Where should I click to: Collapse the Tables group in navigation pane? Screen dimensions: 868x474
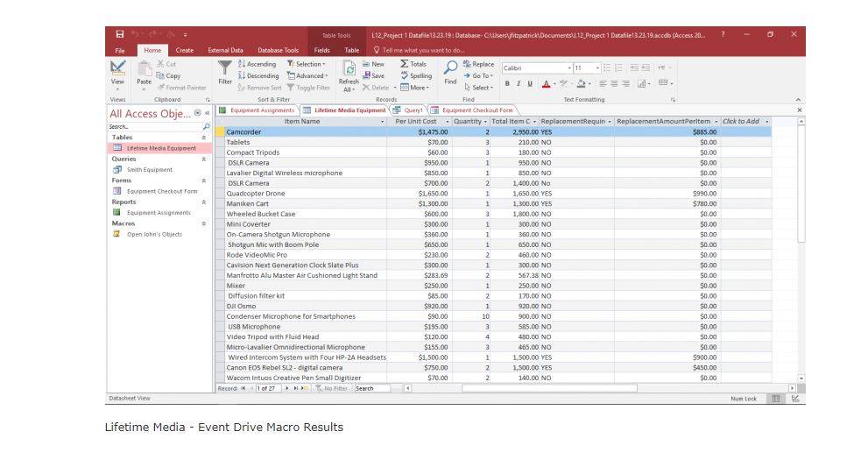pyautogui.click(x=204, y=138)
